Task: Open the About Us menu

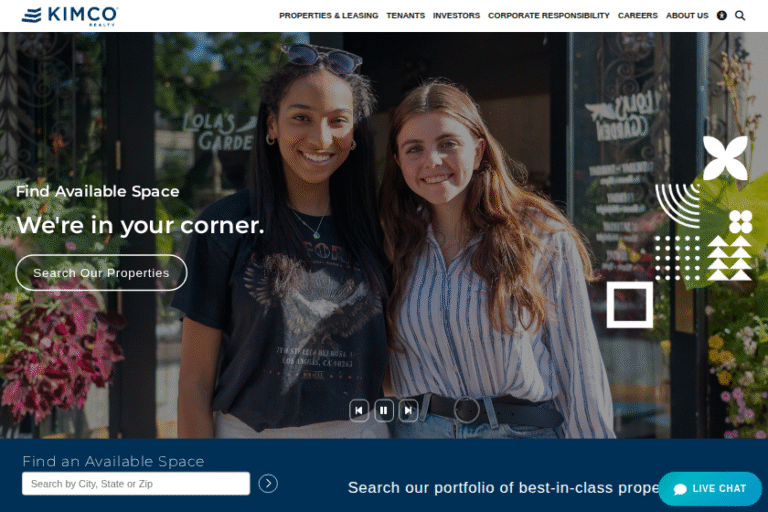Action: (x=687, y=16)
